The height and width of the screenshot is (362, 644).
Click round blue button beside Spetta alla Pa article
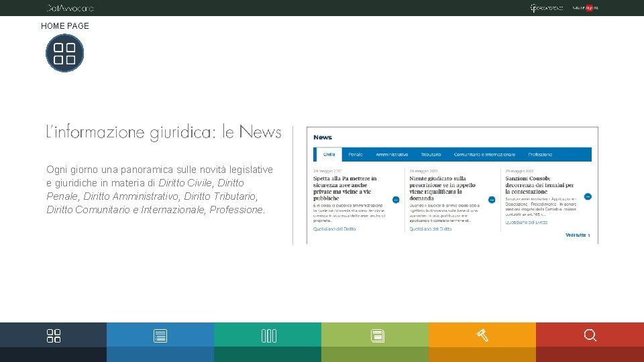point(396,200)
